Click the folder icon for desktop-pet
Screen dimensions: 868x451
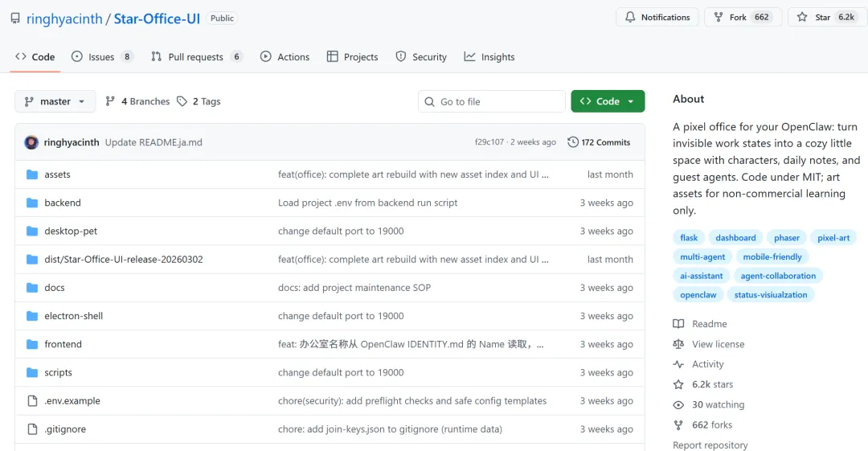pos(32,231)
